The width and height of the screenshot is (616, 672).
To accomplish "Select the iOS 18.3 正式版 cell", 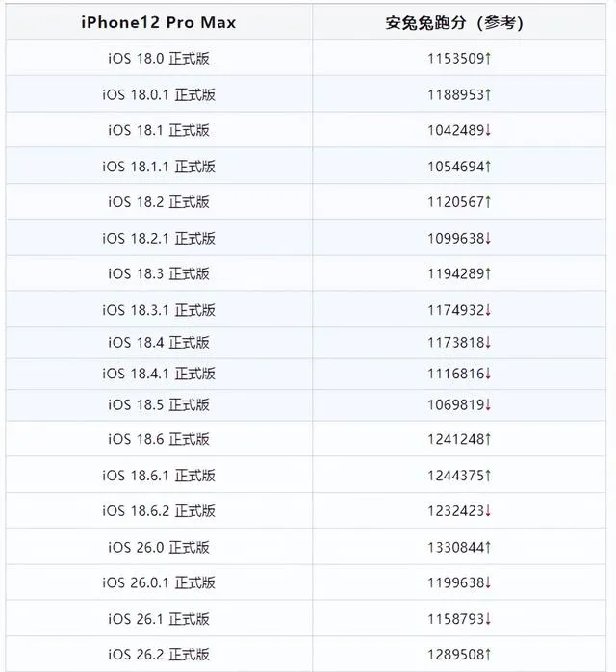I will 159,273.
